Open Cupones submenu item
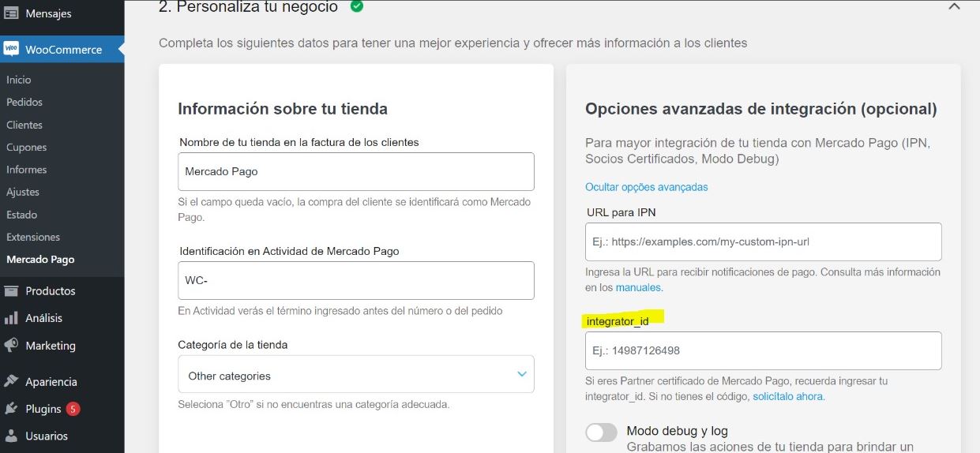The height and width of the screenshot is (453, 980). (x=27, y=147)
